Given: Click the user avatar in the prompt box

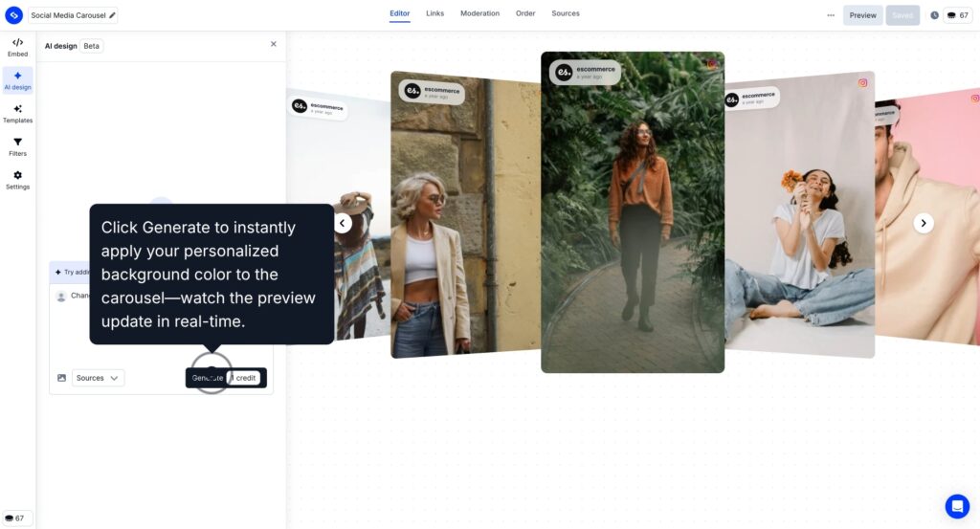Looking at the screenshot, I should tap(61, 296).
